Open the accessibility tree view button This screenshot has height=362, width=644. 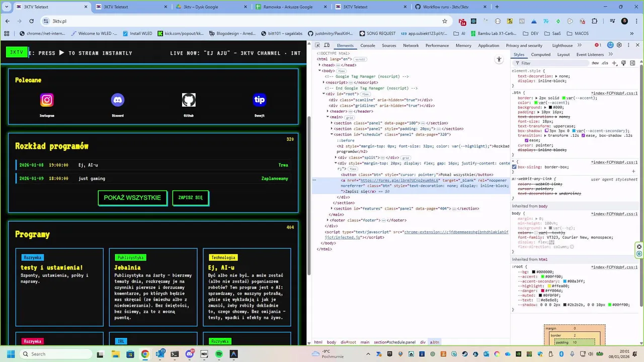(499, 59)
